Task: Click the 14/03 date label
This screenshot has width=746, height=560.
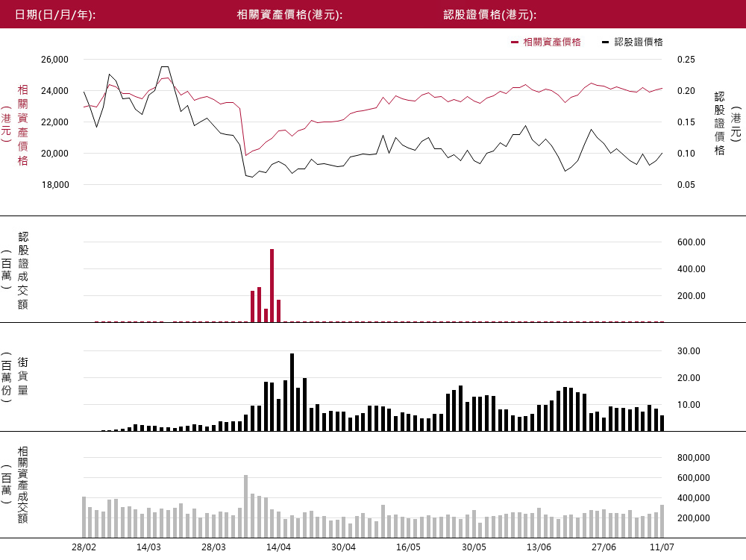Action: click(x=148, y=547)
